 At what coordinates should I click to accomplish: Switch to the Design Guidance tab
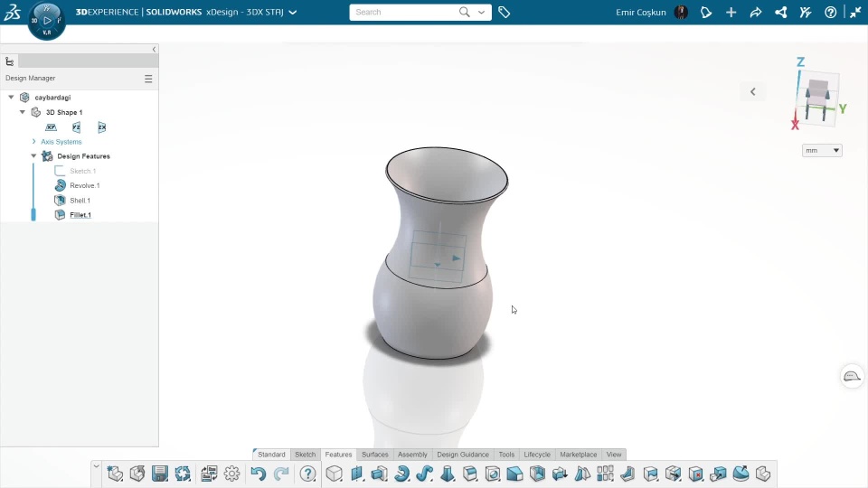tap(463, 455)
